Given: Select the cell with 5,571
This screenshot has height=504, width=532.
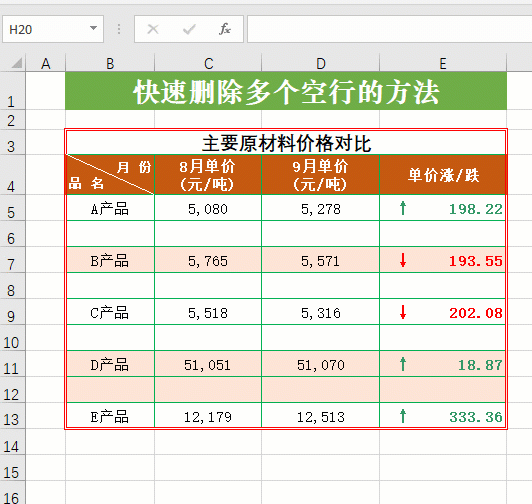Looking at the screenshot, I should pyautogui.click(x=321, y=260).
